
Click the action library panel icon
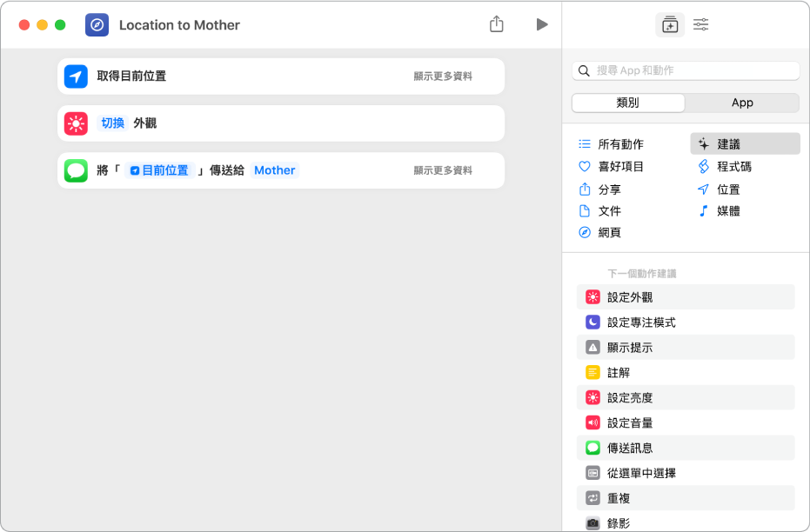point(669,24)
